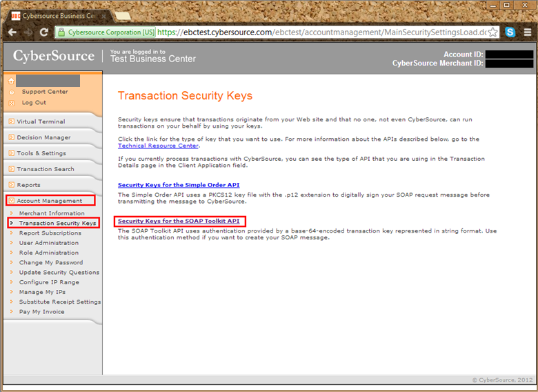Open Reports menu
The image size is (538, 392).
click(28, 185)
